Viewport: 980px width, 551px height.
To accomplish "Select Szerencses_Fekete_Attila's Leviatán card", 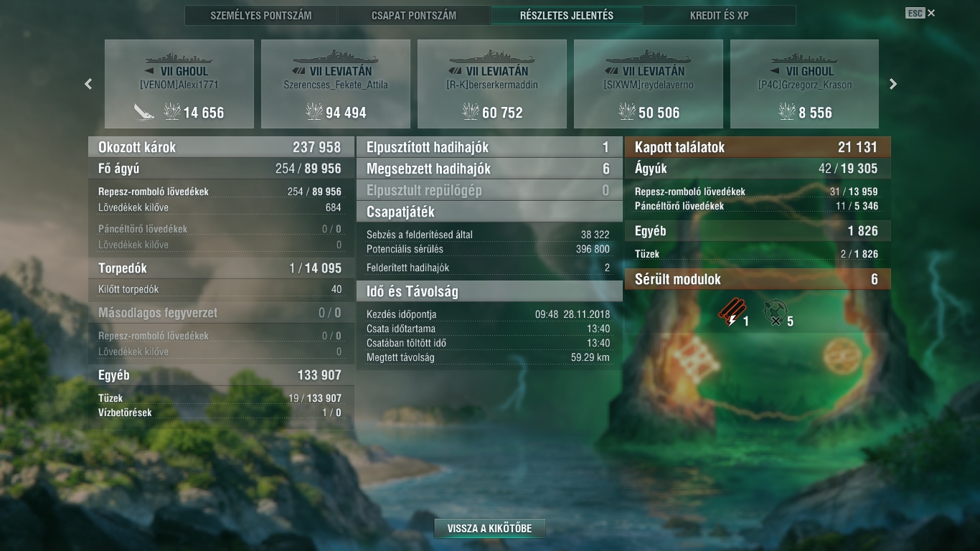I will coord(336,84).
